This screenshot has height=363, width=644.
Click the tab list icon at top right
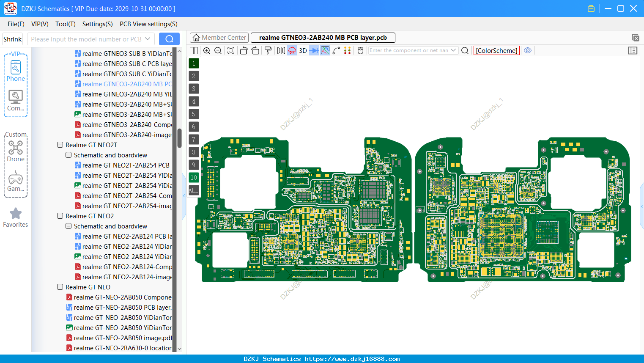[x=635, y=38]
